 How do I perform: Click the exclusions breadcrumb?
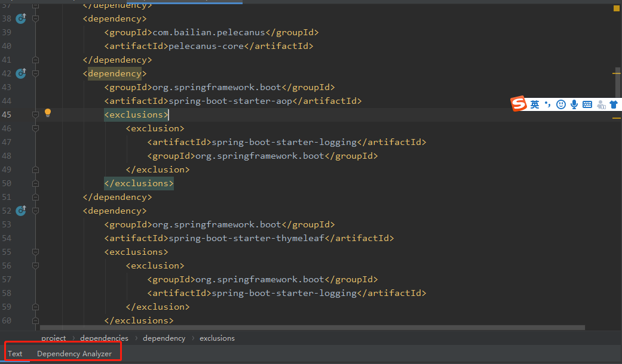click(x=217, y=338)
